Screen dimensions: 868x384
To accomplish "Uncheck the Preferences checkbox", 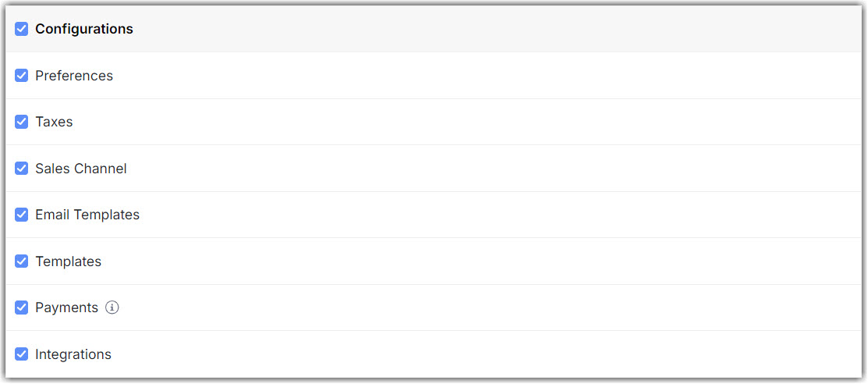I will [22, 76].
